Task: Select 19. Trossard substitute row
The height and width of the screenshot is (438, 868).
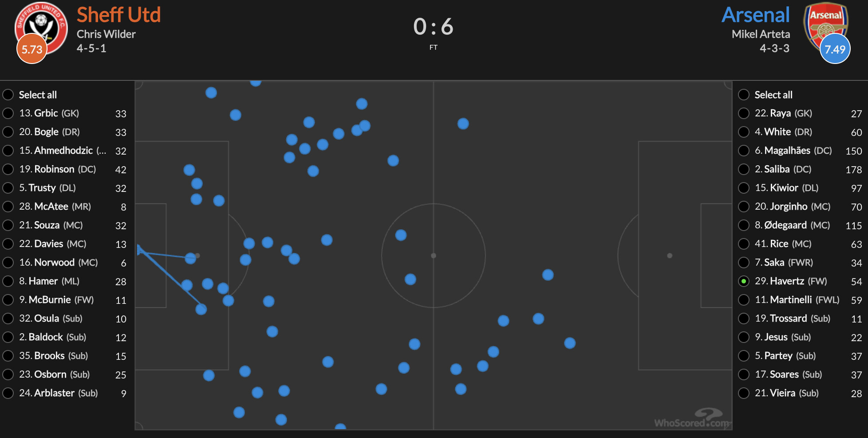Action: [x=800, y=319]
